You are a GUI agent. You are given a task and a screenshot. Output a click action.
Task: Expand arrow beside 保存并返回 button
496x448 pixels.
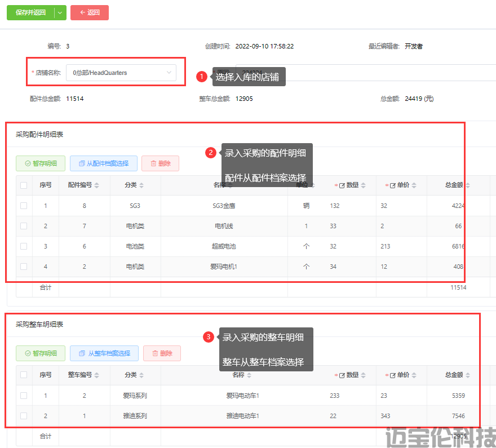coord(60,12)
